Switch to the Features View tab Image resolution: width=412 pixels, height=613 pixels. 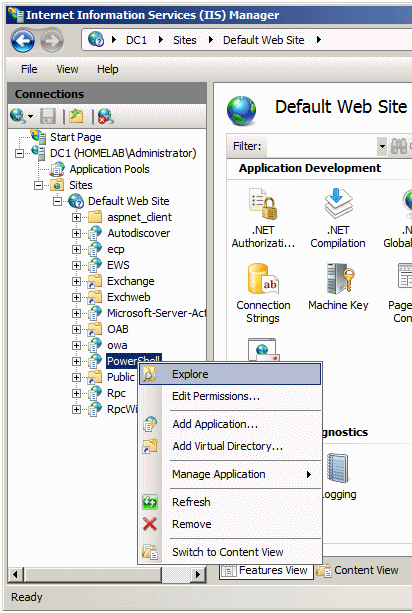(266, 571)
